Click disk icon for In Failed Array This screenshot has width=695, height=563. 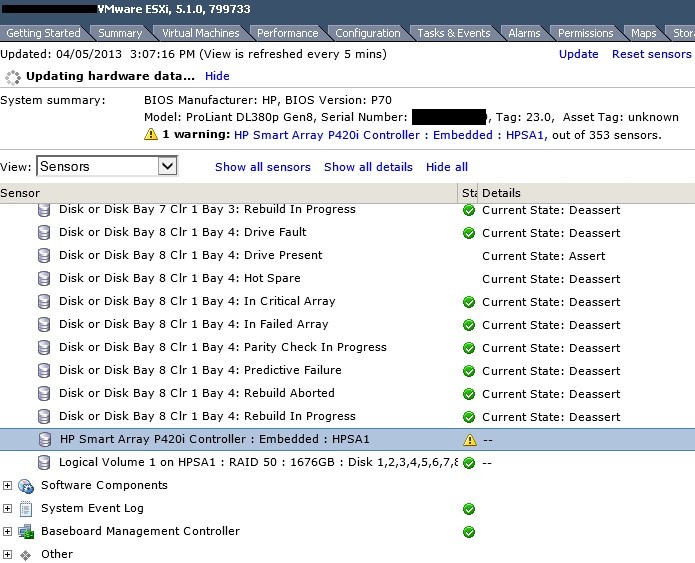[44, 325]
